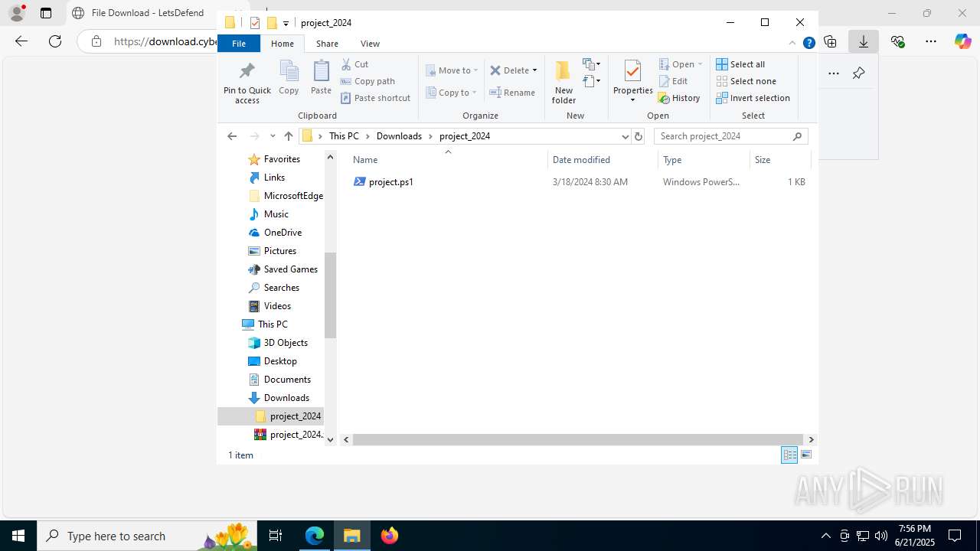This screenshot has width=980, height=551.
Task: Open the Easy access dropdown
Action: 591,81
